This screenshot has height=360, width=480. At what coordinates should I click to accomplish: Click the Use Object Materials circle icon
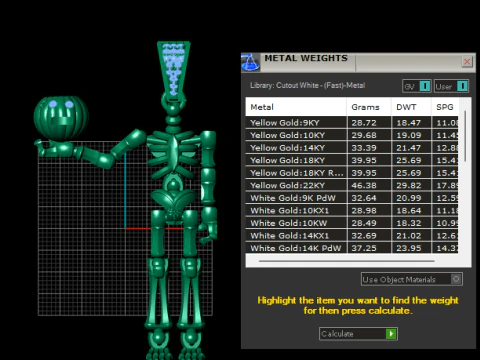456,279
